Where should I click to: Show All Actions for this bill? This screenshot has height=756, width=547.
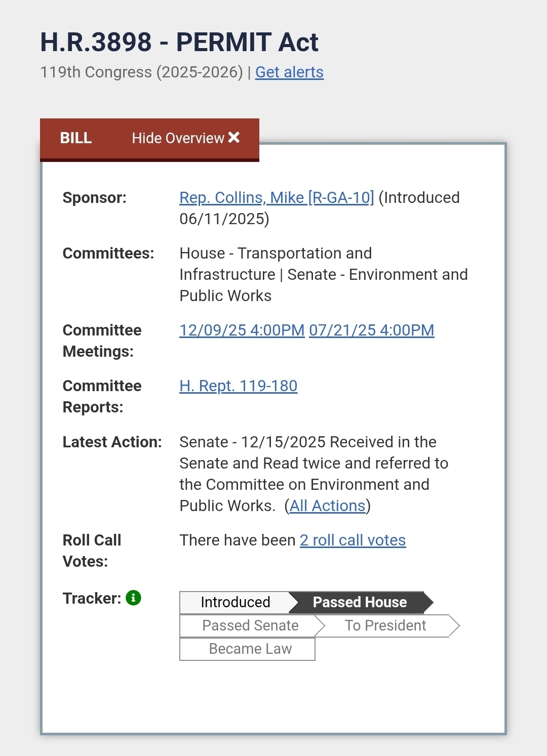327,506
